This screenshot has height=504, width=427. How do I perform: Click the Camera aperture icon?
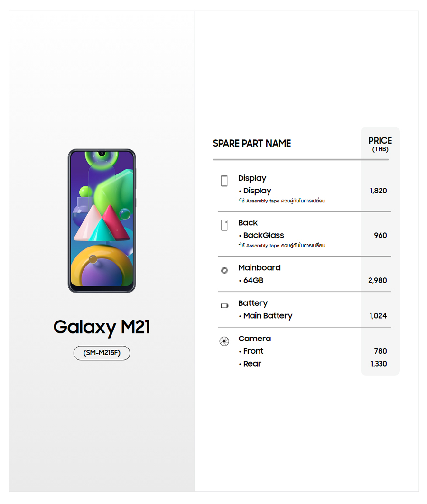pos(224,341)
